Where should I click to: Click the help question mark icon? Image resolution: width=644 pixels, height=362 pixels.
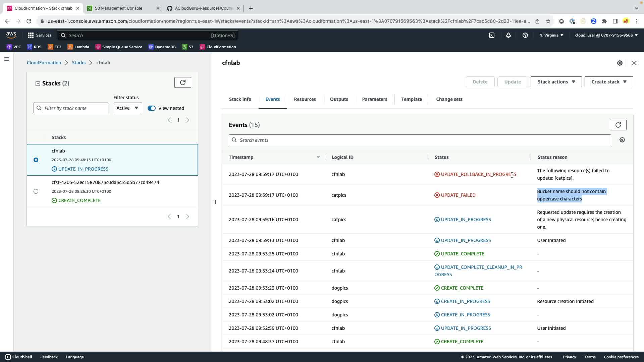click(525, 35)
